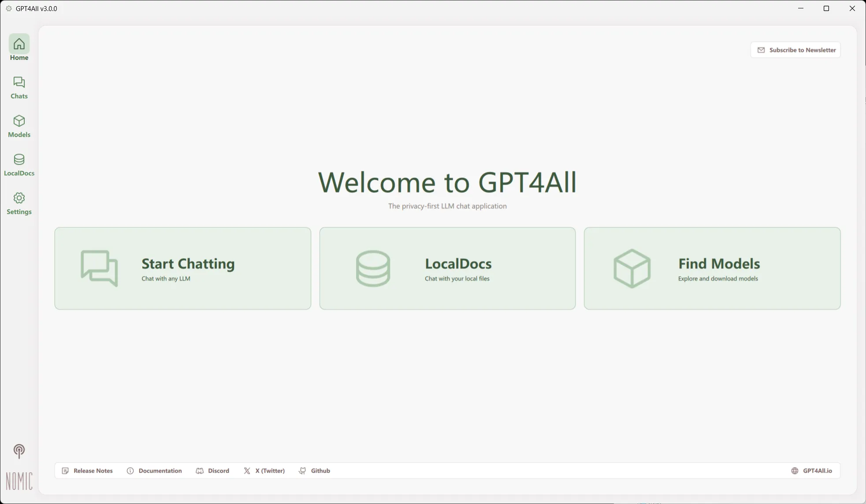Open the Github link
The height and width of the screenshot is (504, 866).
pyautogui.click(x=314, y=471)
